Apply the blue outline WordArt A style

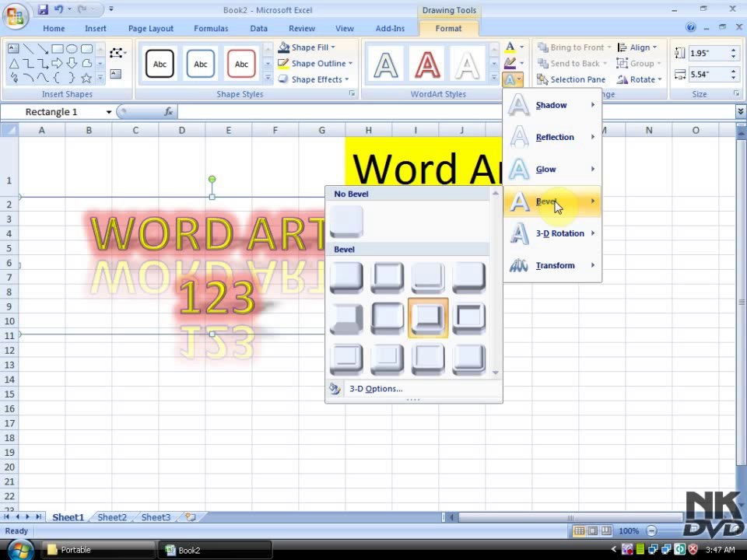point(386,65)
